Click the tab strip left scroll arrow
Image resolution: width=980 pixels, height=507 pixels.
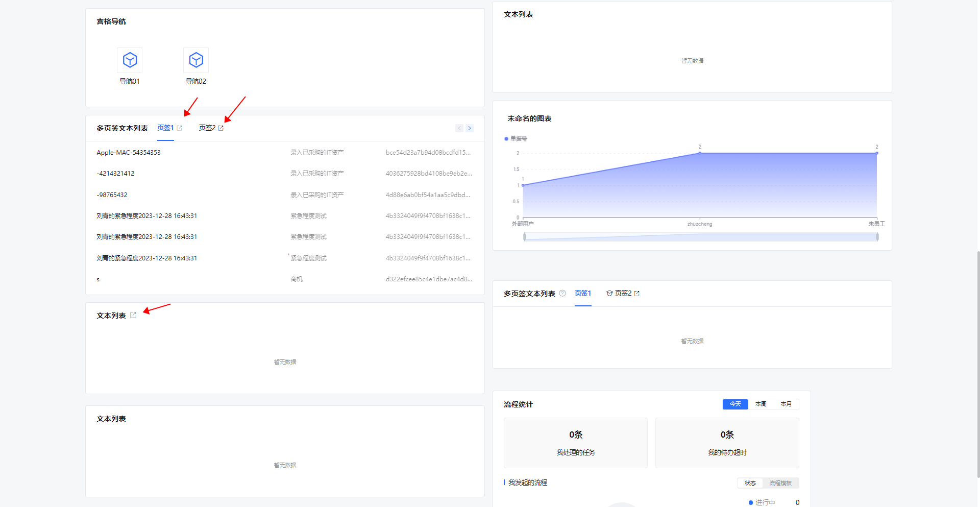point(459,128)
